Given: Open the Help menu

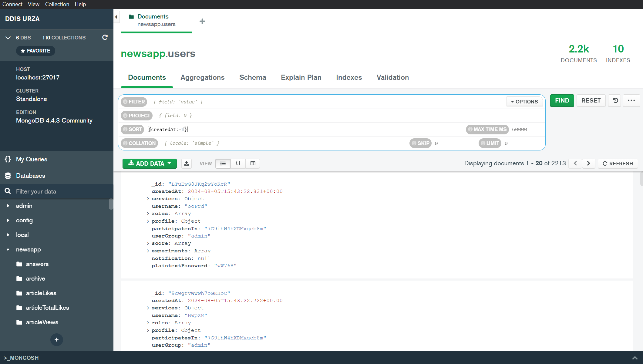Looking at the screenshot, I should coord(80,4).
